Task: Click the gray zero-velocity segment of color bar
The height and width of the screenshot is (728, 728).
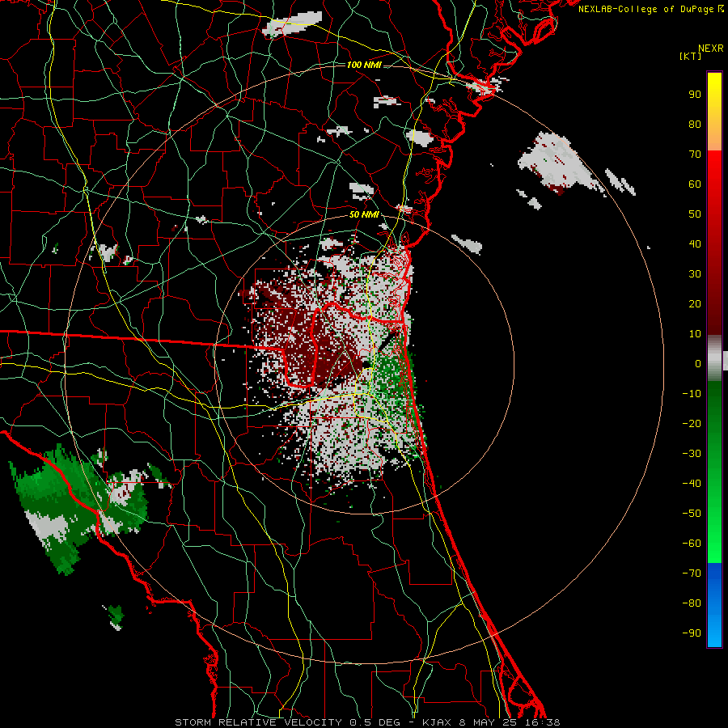Action: pyautogui.click(x=714, y=358)
